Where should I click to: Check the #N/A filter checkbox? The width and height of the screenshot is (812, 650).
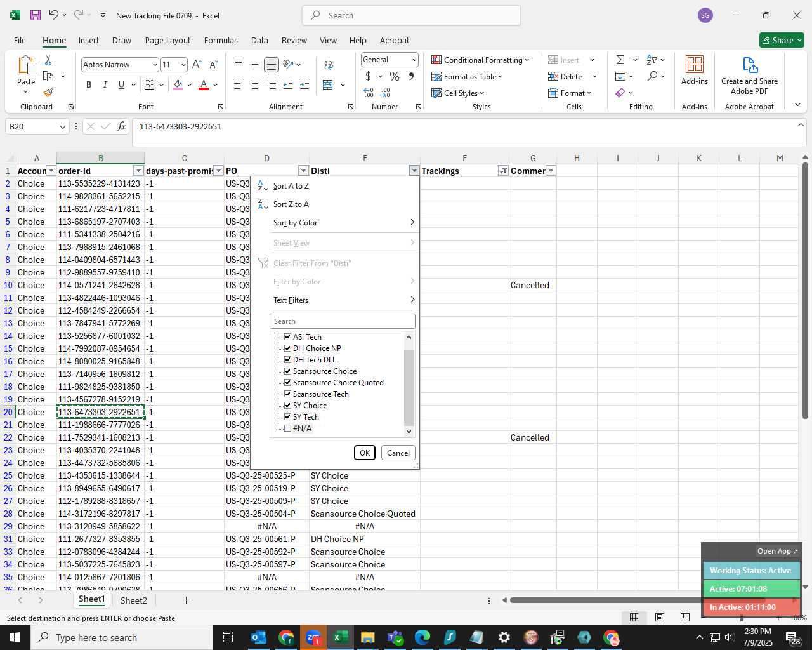287,428
